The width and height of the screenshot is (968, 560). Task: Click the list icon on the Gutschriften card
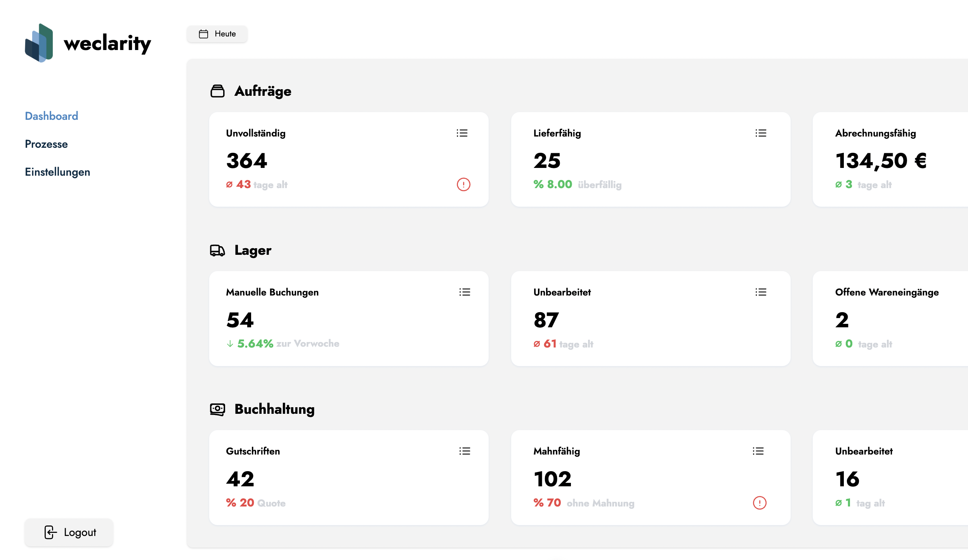pos(464,451)
